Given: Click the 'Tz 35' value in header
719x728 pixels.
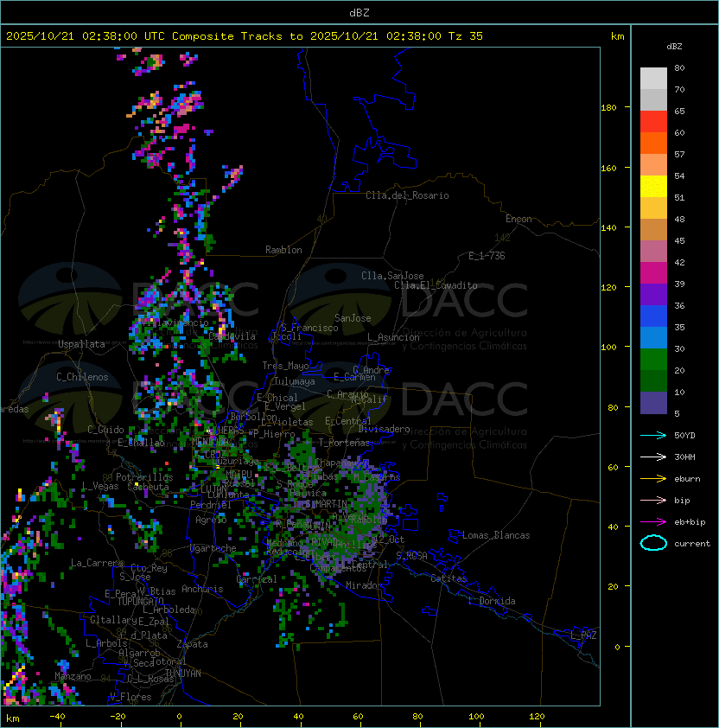Looking at the screenshot, I should pos(466,35).
